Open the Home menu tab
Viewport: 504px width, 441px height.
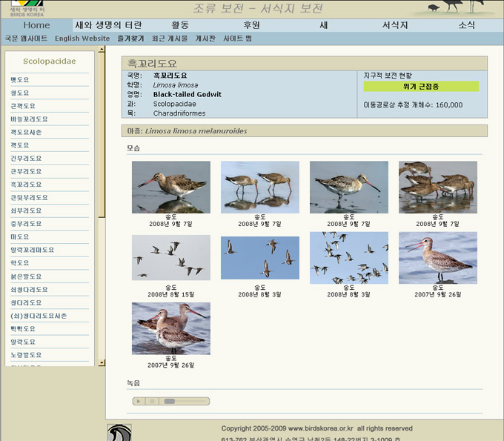tap(36, 25)
